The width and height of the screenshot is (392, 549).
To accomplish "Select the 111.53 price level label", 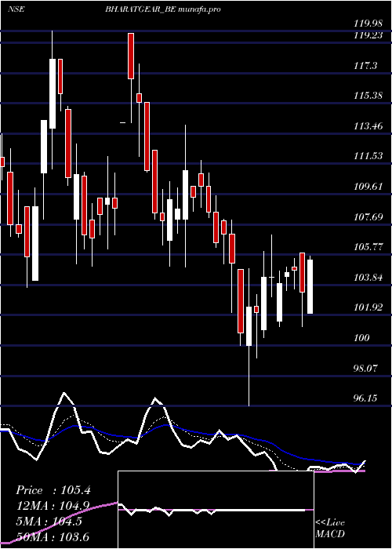I will pos(368,156).
